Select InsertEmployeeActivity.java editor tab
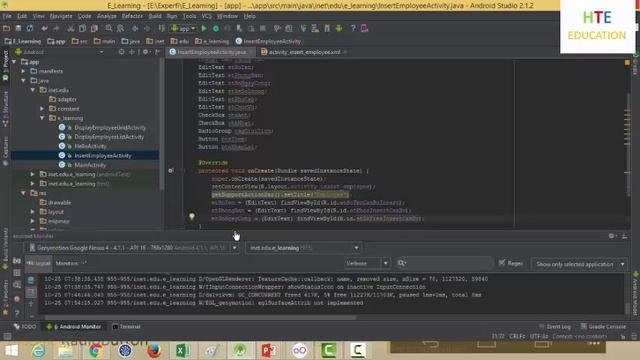The width and height of the screenshot is (640, 360). pyautogui.click(x=211, y=52)
